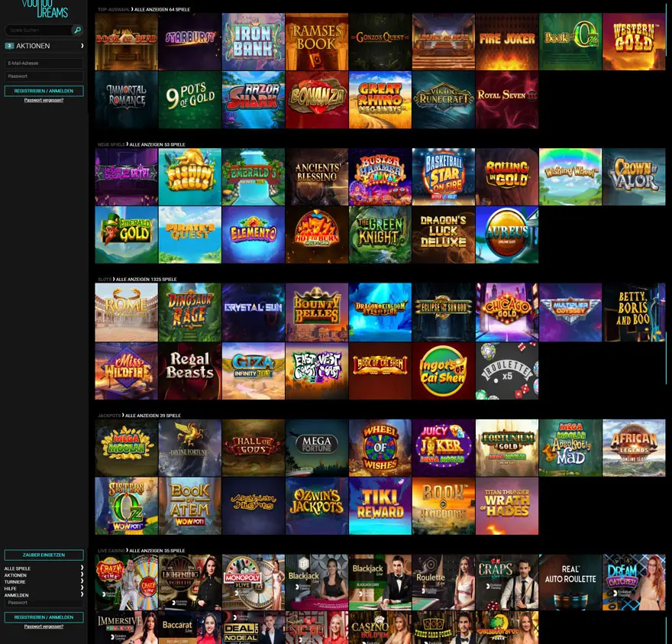This screenshot has height=644, width=672.
Task: Click Registrieren / Anmelden under the sidebar menu
Action: point(44,617)
